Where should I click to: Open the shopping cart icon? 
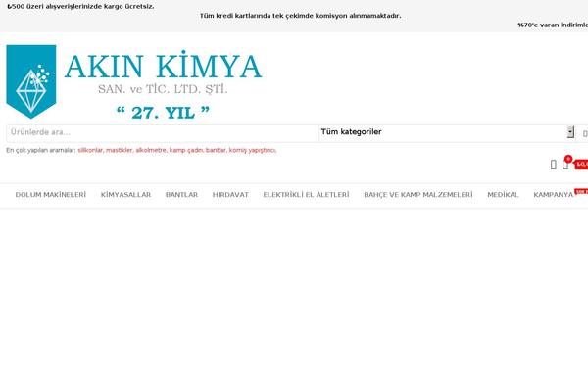point(565,165)
